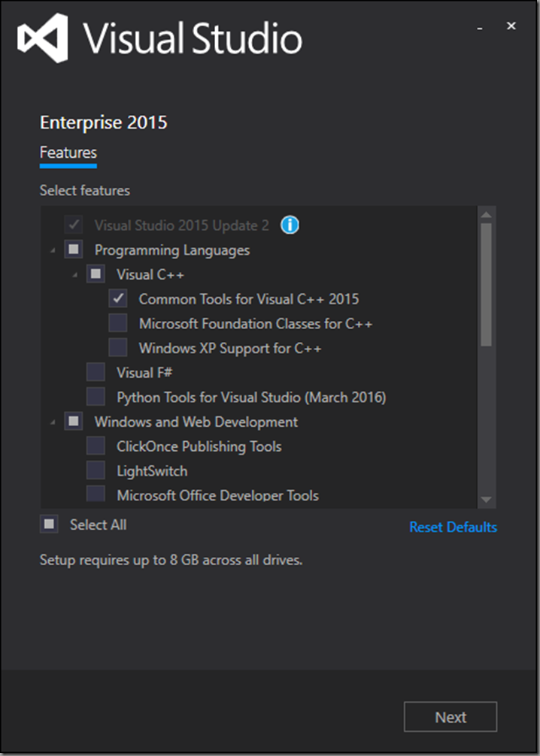Close the Visual Studio installer window
Image resolution: width=540 pixels, height=756 pixels.
coord(511,26)
